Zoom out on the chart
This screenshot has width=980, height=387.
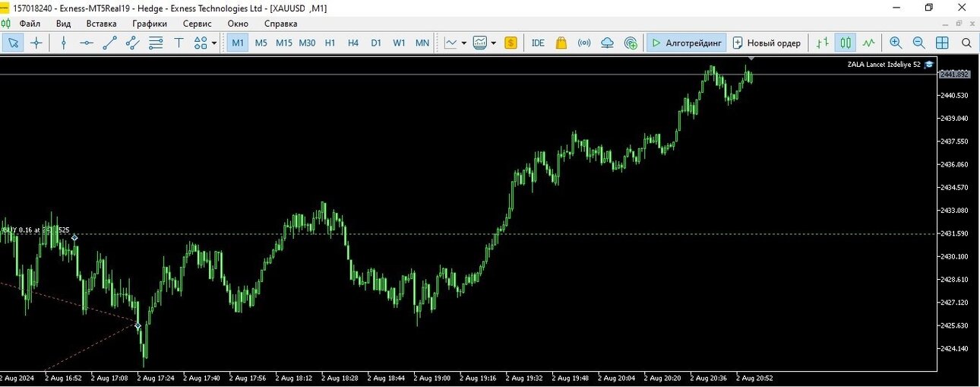point(918,43)
